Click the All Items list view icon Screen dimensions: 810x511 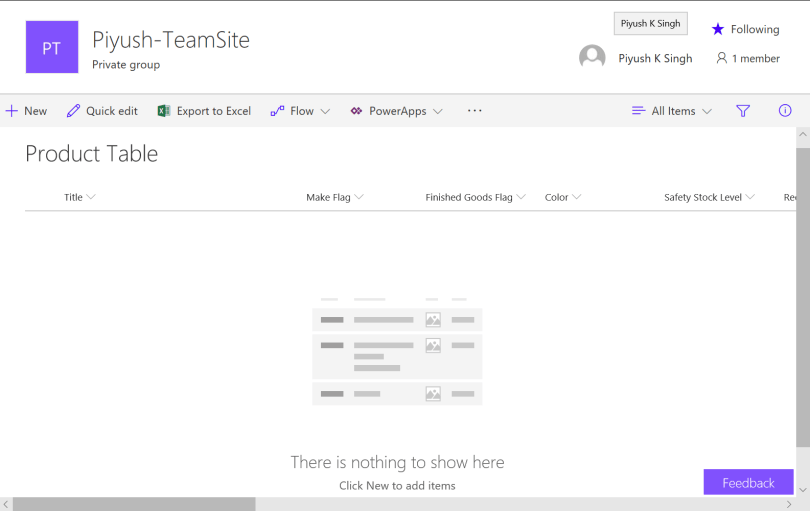[638, 111]
